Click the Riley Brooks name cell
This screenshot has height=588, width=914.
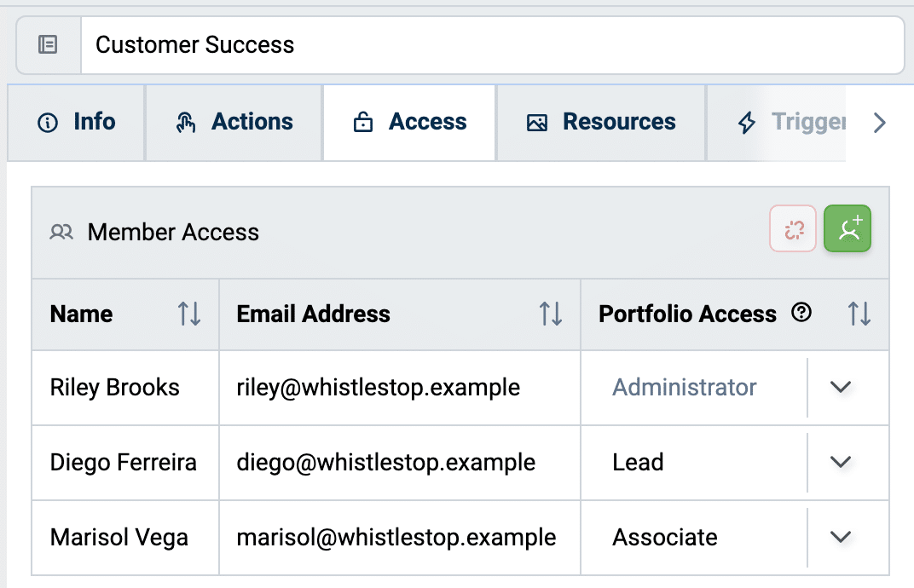click(125, 388)
